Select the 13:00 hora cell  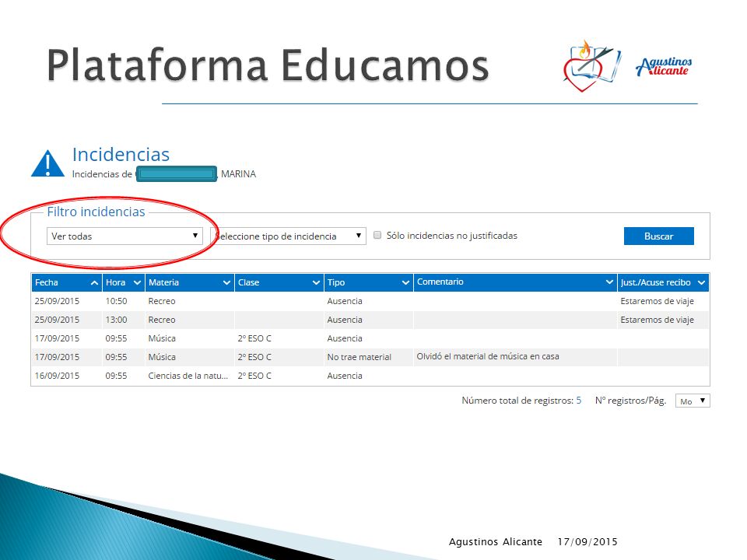116,320
